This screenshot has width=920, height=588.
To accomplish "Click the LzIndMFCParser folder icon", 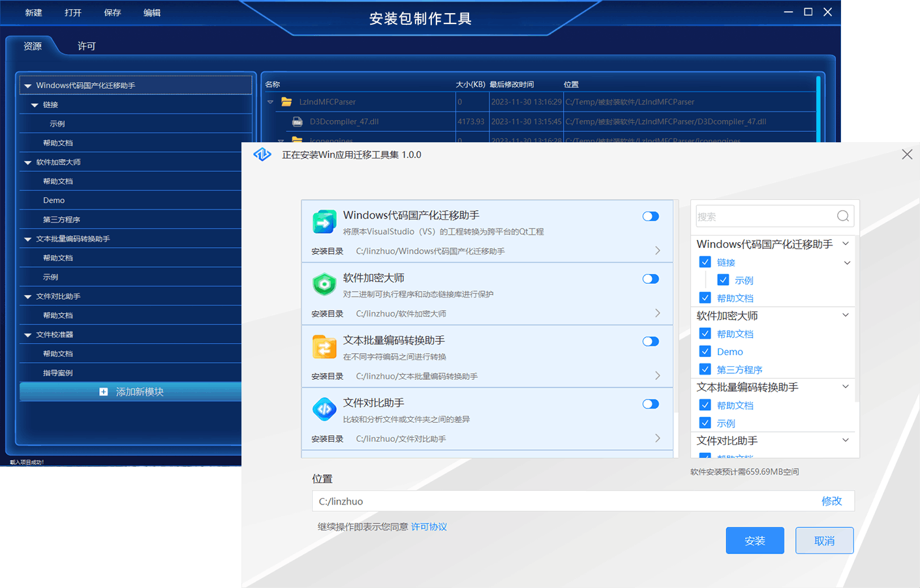I will pos(286,102).
